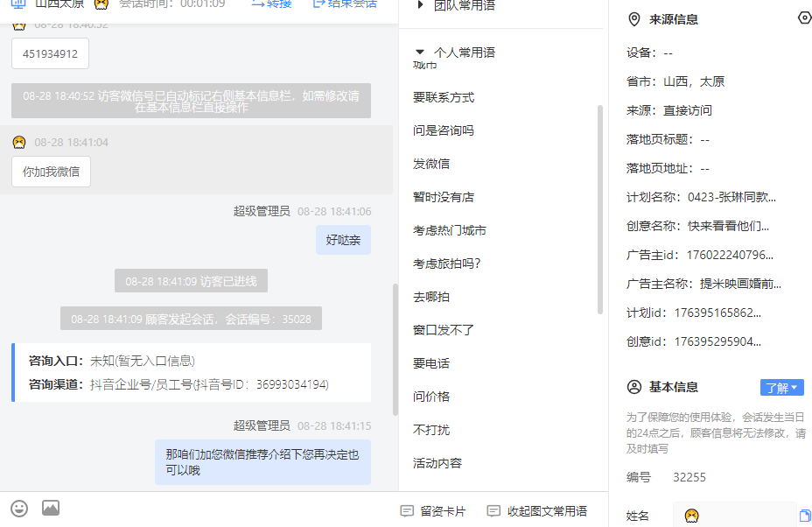Pick the 窗口发不了 quick phrase
The width and height of the screenshot is (812, 527).
[444, 330]
